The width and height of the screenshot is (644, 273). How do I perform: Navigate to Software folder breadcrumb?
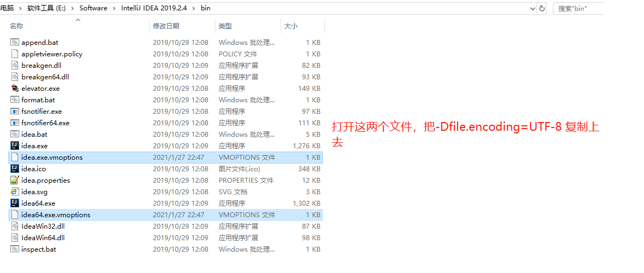click(93, 8)
